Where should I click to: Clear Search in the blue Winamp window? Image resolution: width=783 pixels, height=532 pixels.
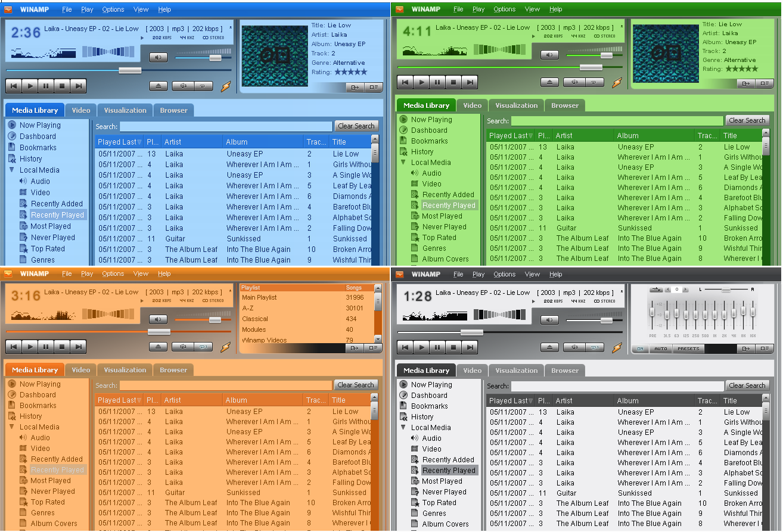356,126
